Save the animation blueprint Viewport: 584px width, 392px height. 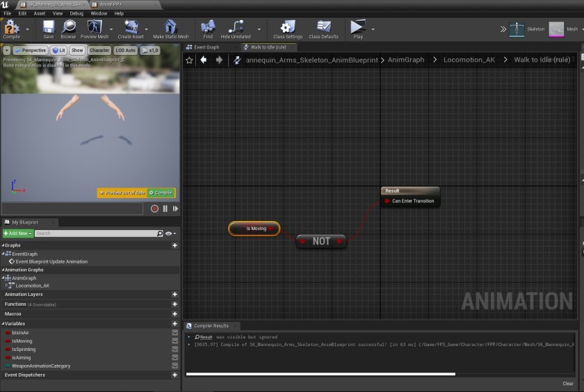[x=48, y=28]
